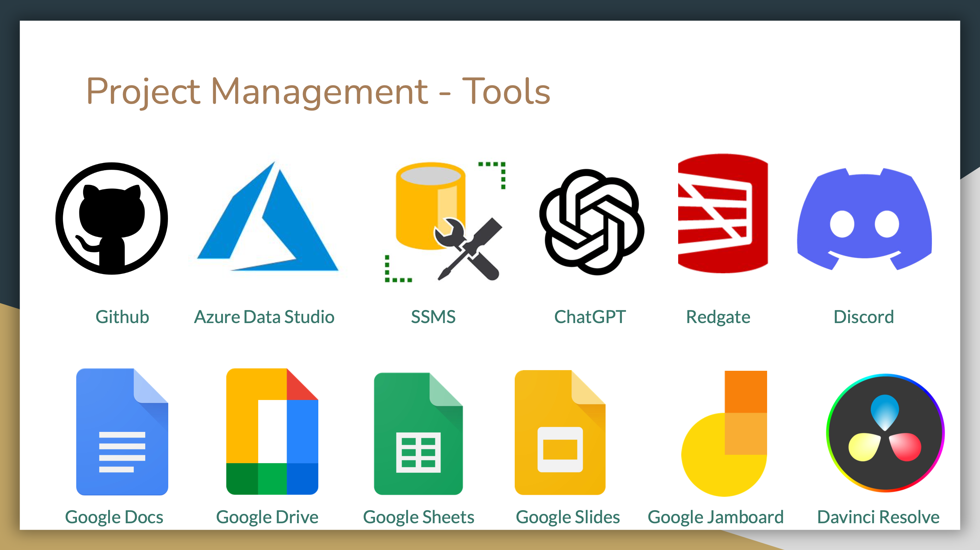
Task: Select the red Redgate logo
Action: 722,214
